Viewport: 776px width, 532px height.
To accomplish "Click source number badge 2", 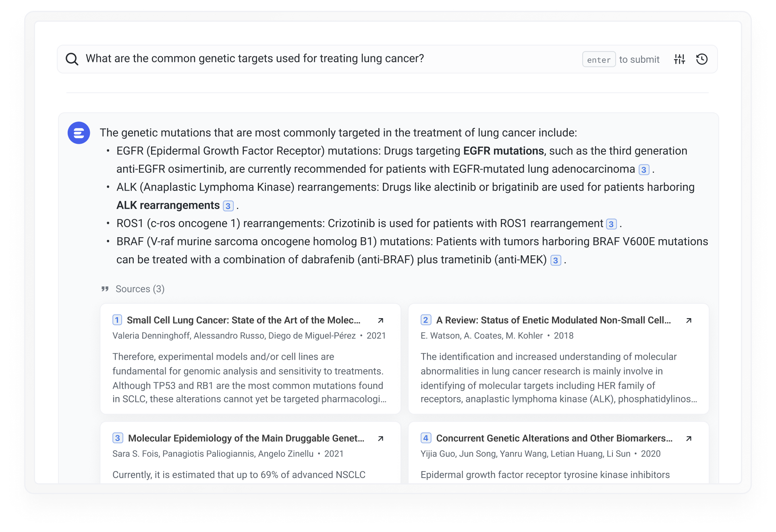I will (426, 320).
